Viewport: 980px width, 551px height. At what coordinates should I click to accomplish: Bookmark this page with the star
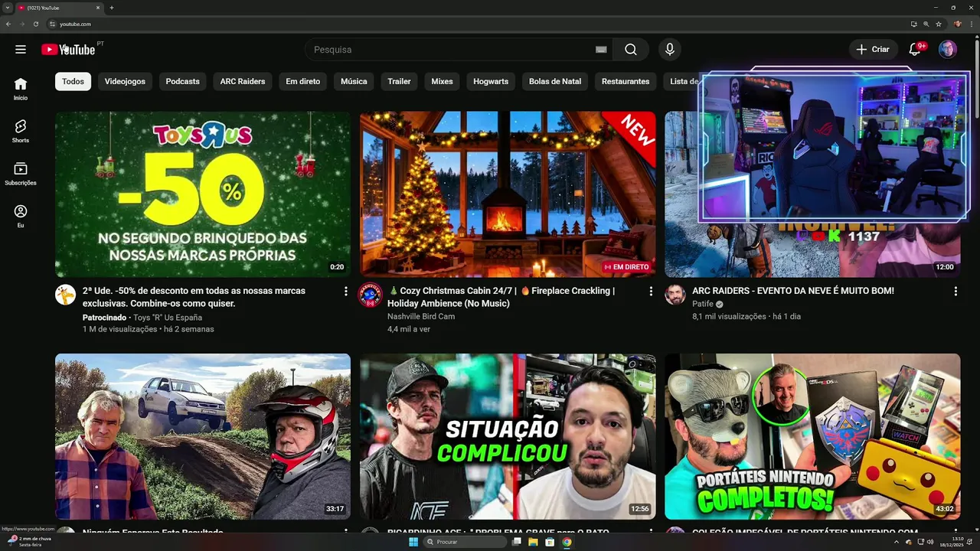(939, 24)
